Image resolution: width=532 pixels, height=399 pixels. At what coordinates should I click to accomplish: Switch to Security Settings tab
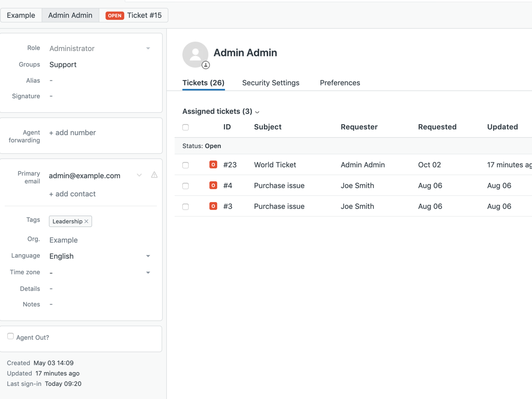pyautogui.click(x=271, y=83)
